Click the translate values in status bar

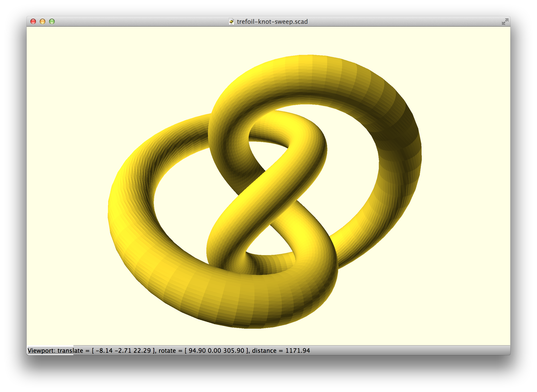(x=123, y=350)
